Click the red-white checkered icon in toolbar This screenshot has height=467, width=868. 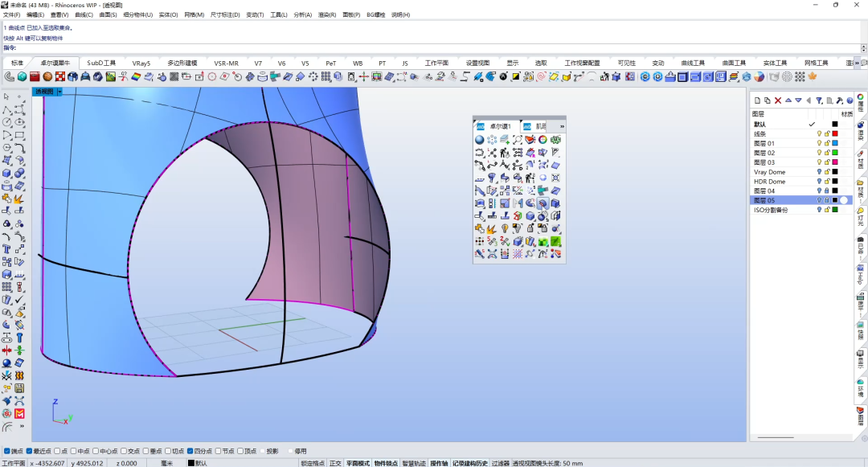click(x=60, y=77)
